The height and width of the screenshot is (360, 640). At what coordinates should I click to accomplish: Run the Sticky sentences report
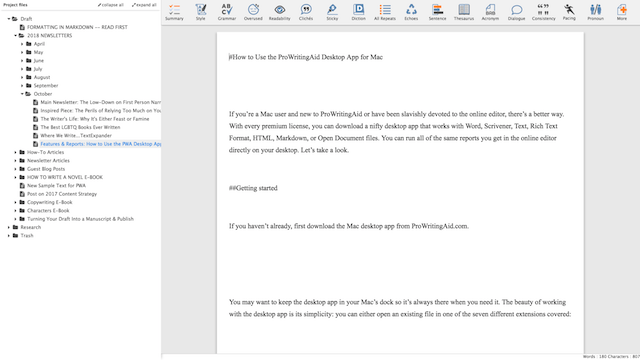click(x=332, y=12)
